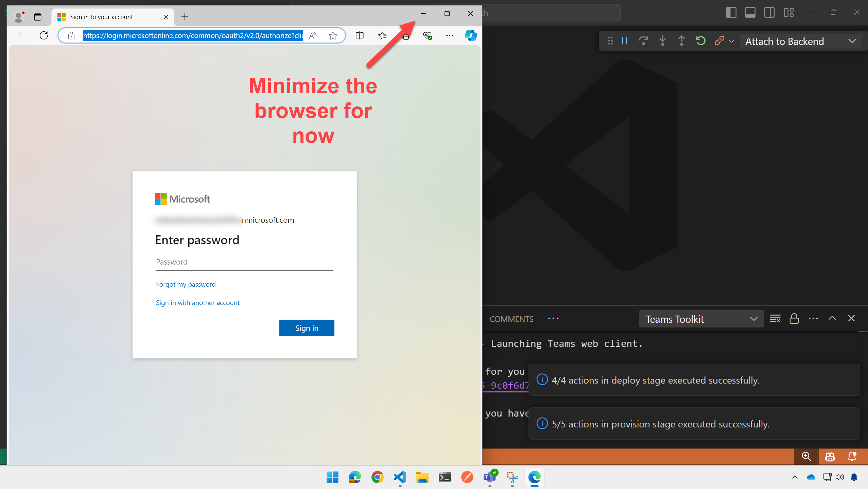This screenshot has width=868, height=489.
Task: Click the Sign in button
Action: coord(307,327)
